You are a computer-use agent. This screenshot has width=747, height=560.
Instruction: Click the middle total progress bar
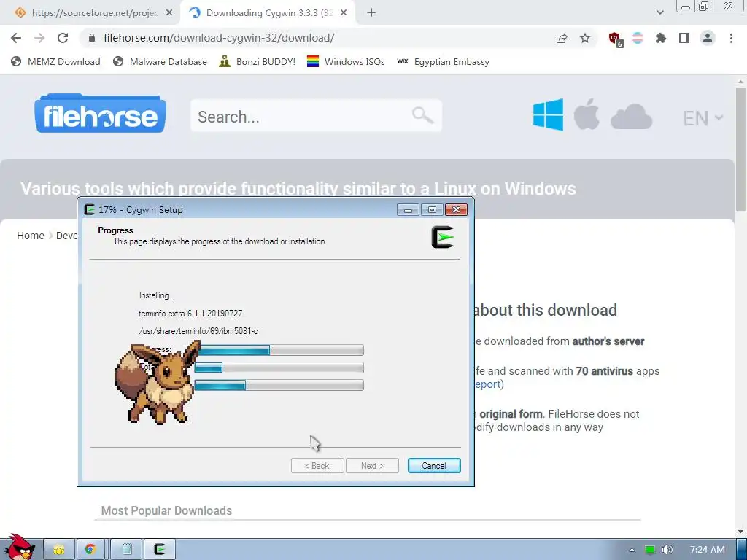279,367
